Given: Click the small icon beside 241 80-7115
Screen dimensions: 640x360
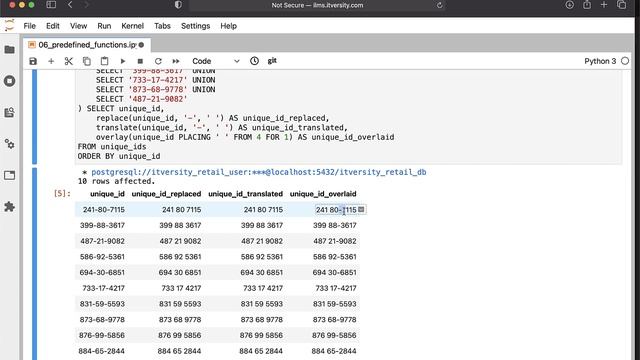Looking at the screenshot, I should click(361, 209).
